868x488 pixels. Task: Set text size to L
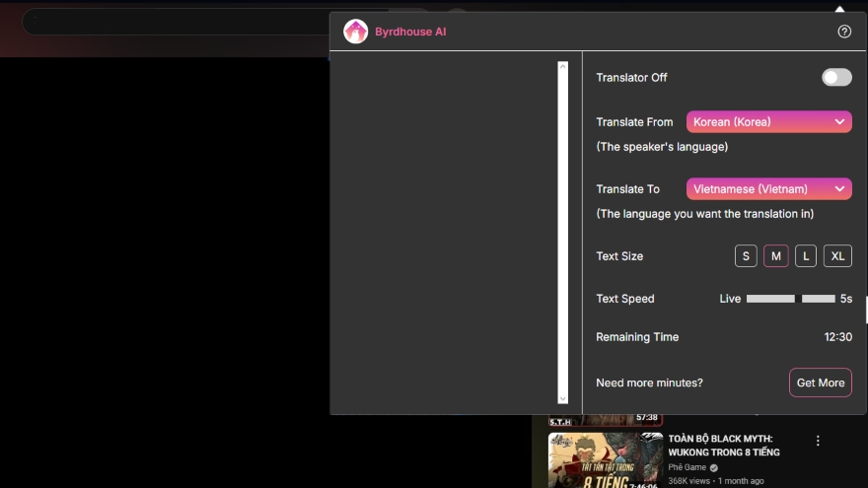click(806, 256)
